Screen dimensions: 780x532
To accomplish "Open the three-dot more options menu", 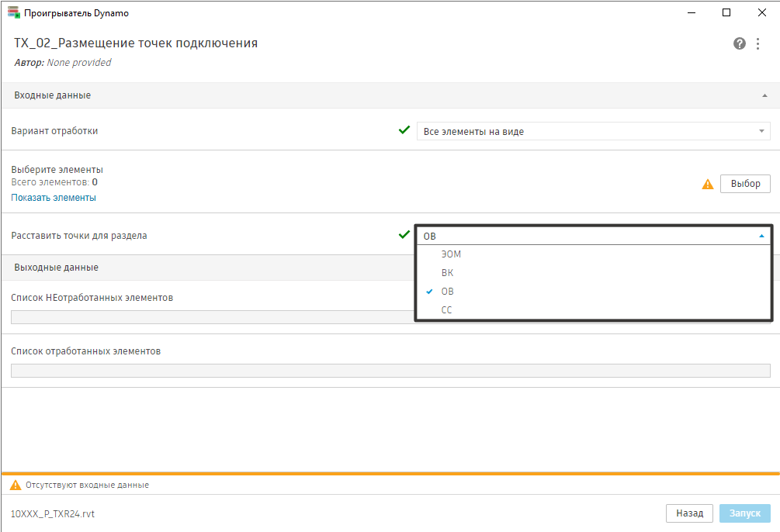I will (758, 43).
